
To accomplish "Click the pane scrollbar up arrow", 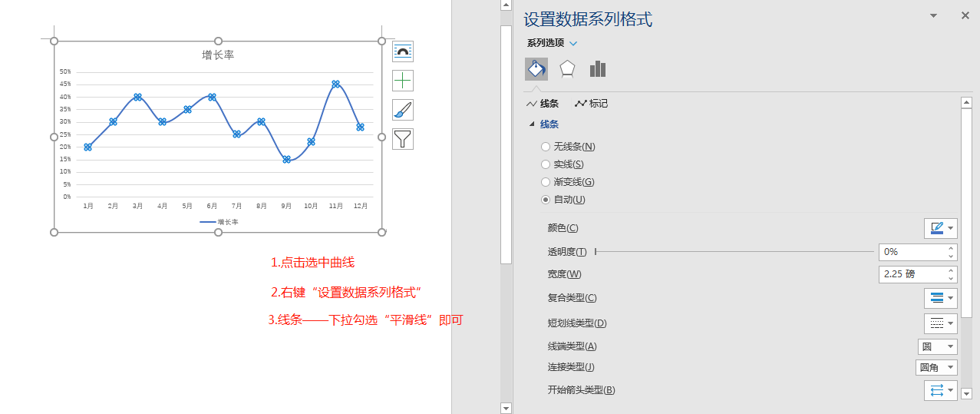I will pyautogui.click(x=967, y=103).
